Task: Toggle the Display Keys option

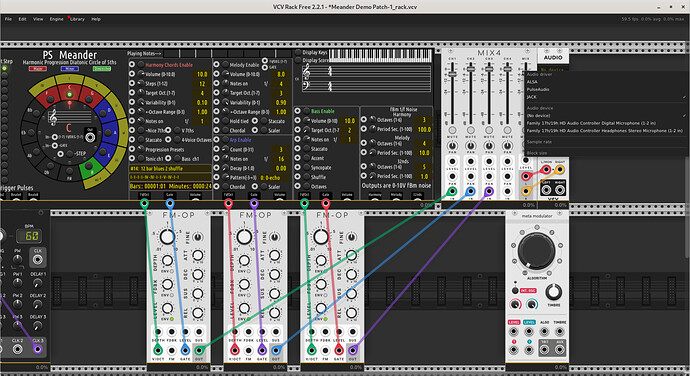Action: tap(298, 52)
